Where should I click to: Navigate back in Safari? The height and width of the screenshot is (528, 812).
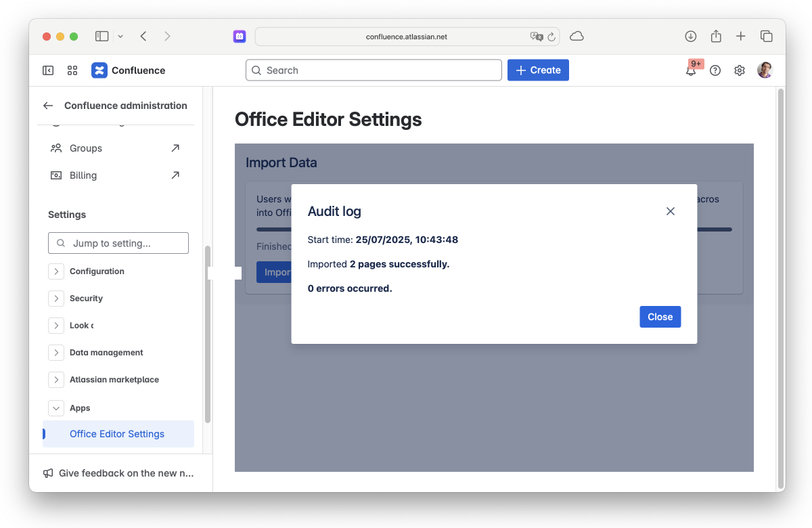point(143,36)
